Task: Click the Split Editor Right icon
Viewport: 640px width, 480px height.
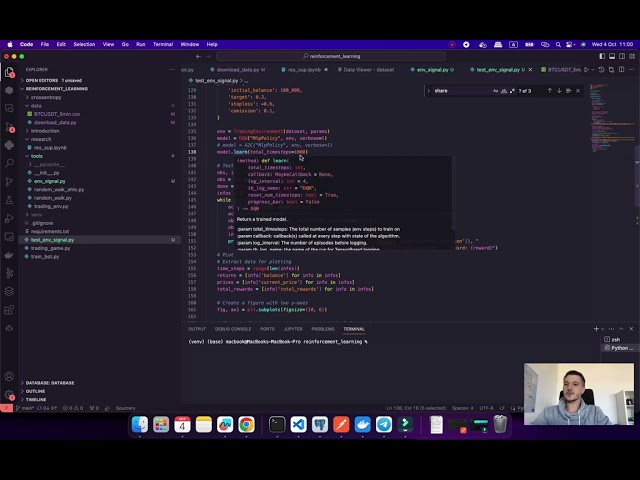Action: [621, 70]
